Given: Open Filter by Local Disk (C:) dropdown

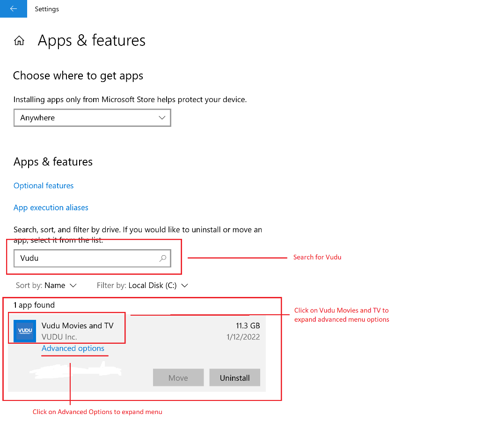Looking at the screenshot, I should tap(142, 286).
